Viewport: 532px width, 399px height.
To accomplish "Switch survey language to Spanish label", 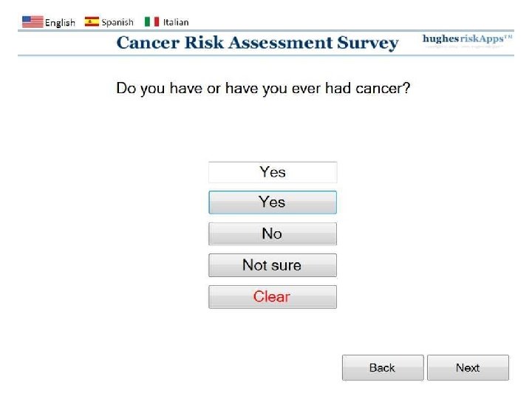I will click(117, 22).
